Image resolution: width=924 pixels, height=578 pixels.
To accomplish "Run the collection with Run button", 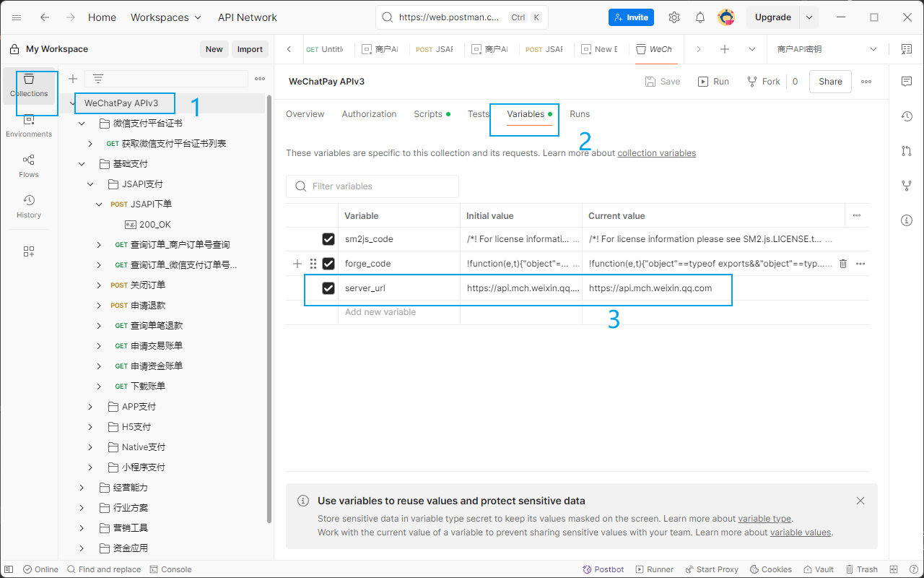I will tap(713, 82).
